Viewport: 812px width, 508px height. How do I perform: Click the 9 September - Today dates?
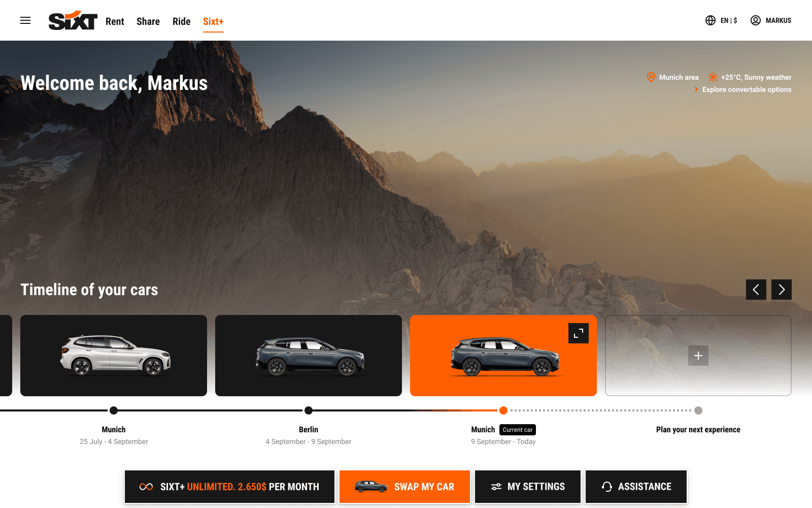[503, 442]
